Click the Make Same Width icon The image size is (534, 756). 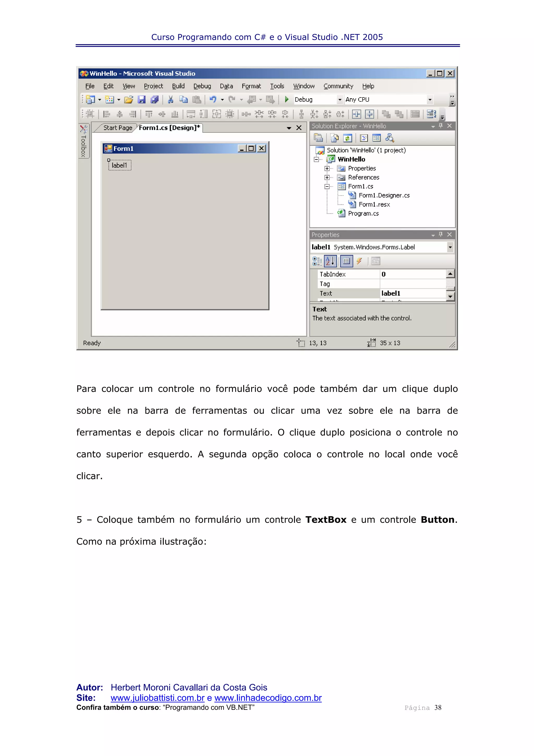[x=191, y=114]
